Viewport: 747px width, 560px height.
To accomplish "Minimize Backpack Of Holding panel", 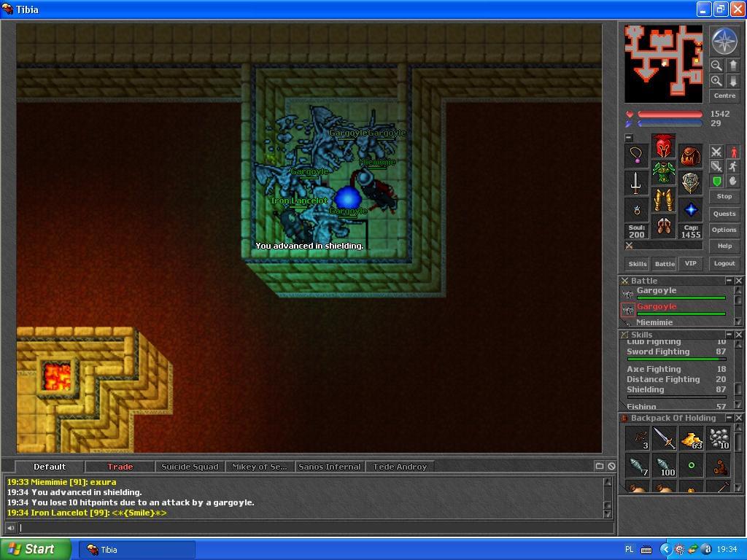I will point(729,418).
